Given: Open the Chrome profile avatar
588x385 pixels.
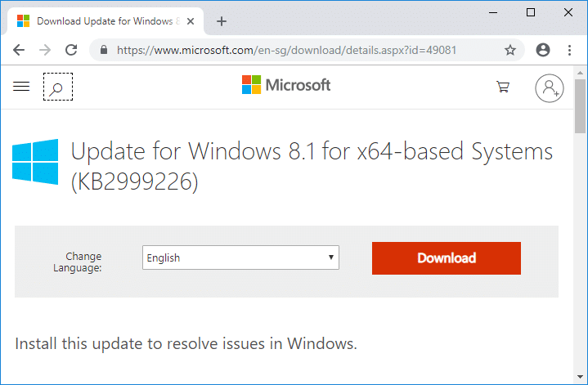Looking at the screenshot, I should 542,50.
